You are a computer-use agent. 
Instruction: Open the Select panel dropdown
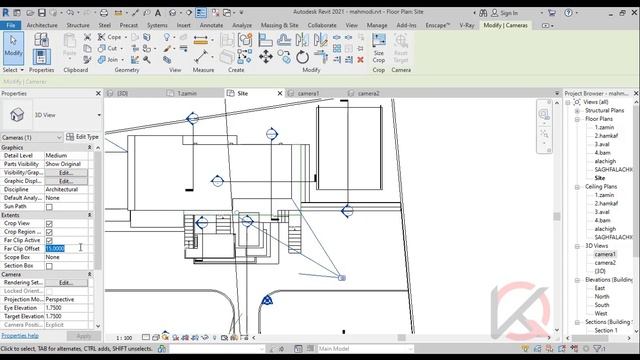click(13, 70)
